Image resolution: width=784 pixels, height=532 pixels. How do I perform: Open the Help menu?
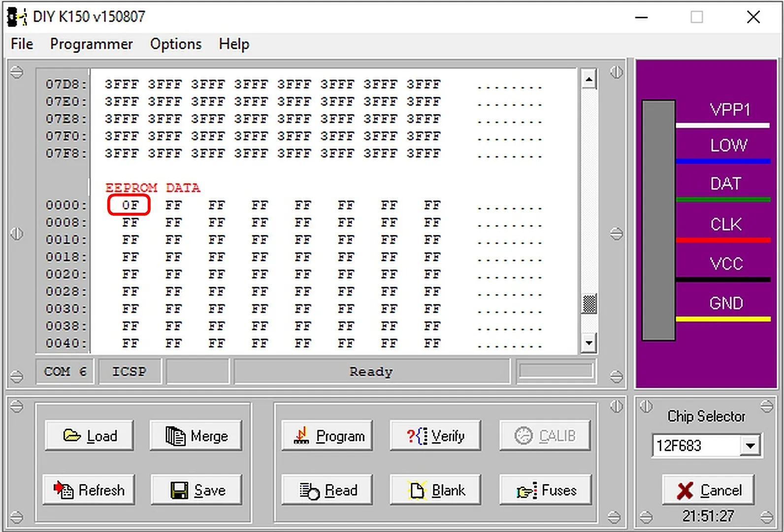tap(234, 44)
